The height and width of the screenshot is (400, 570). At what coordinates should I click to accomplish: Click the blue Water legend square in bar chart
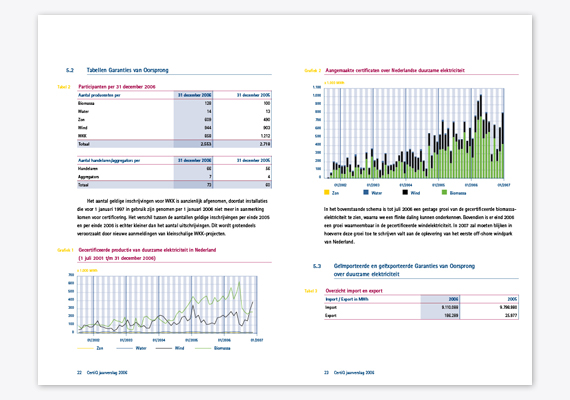point(366,192)
